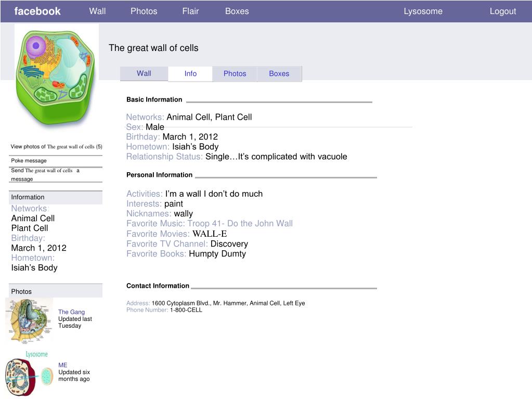Open Boxes in the top navigation bar
532x399 pixels.
click(237, 11)
